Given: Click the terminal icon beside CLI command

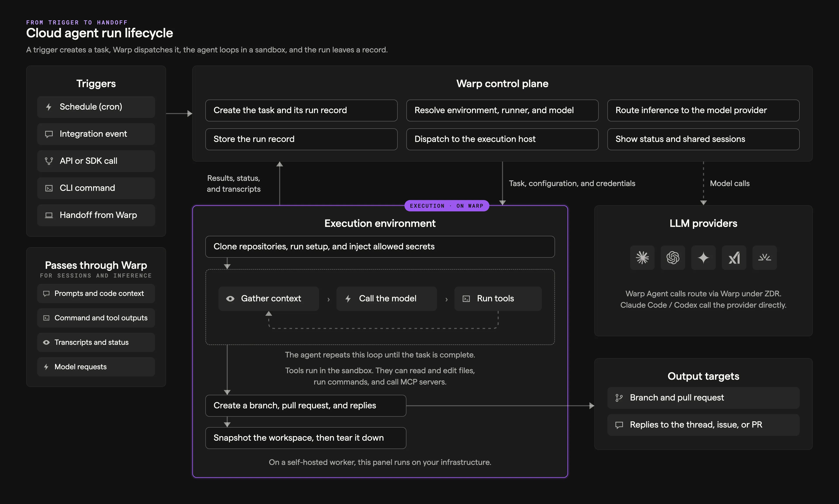Looking at the screenshot, I should pyautogui.click(x=49, y=188).
